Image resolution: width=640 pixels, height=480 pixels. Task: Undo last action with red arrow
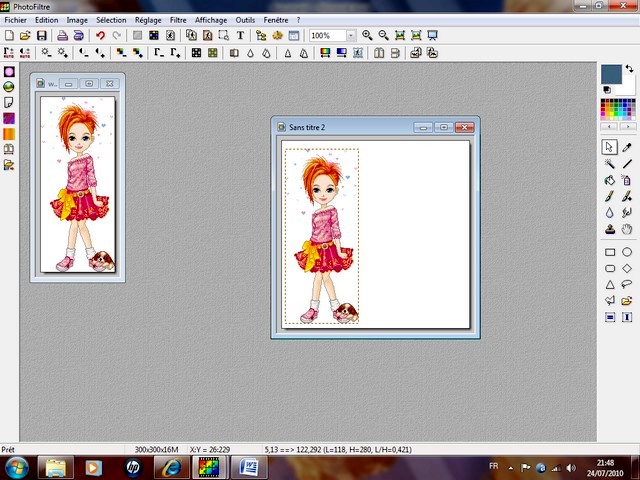[100, 36]
